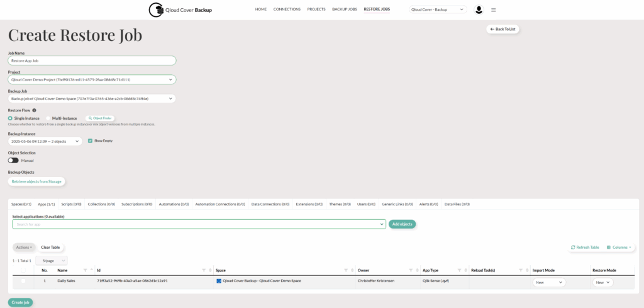Image resolution: width=644 pixels, height=308 pixels.
Task: Click Retrieve objects from Storage
Action: 36,181
